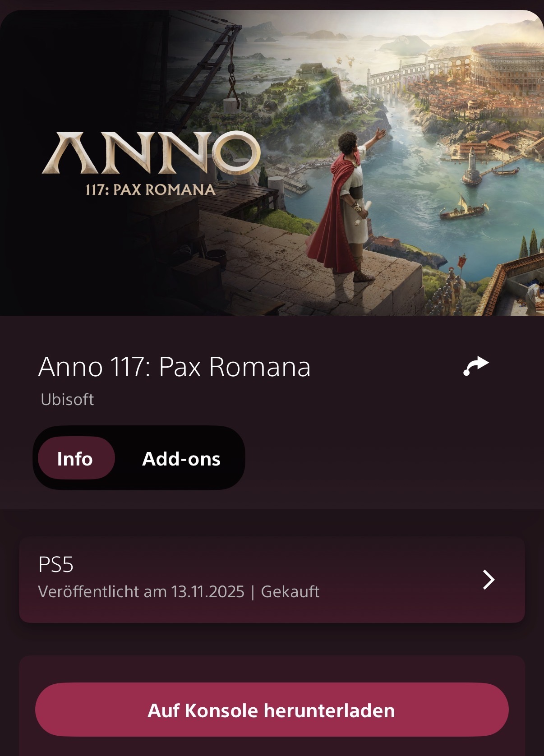Click Auf Konsole herunterladen button
544x756 pixels.
click(x=272, y=710)
